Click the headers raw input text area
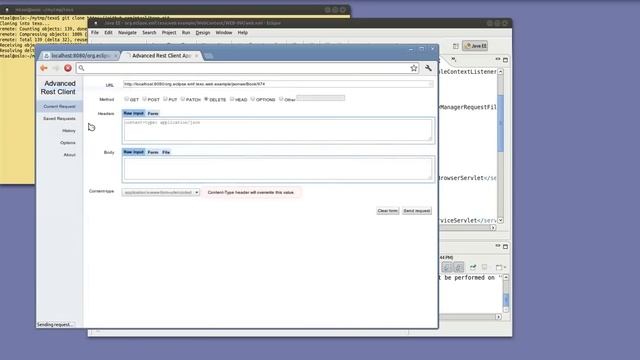Viewport: 640px width, 360px height. 278,130
